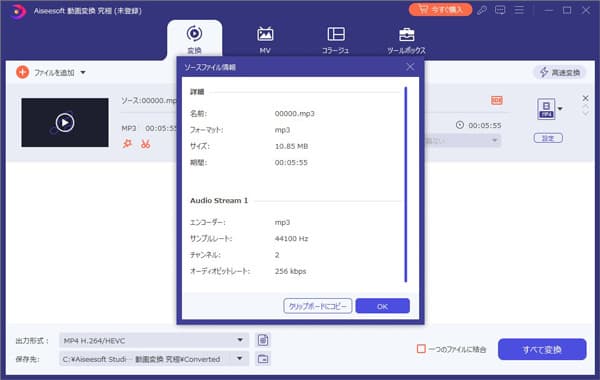Click the dialog vertical scrollbar
The height and width of the screenshot is (380, 600).
(x=406, y=184)
